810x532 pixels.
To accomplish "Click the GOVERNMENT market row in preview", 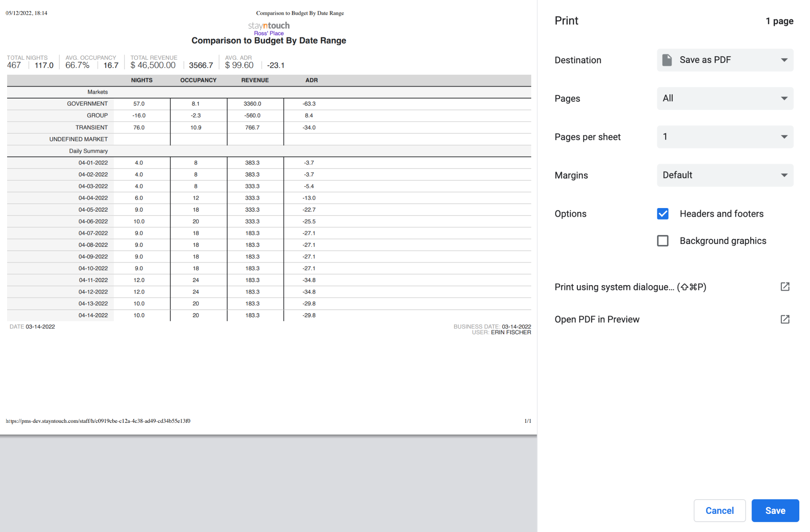I will click(x=87, y=104).
